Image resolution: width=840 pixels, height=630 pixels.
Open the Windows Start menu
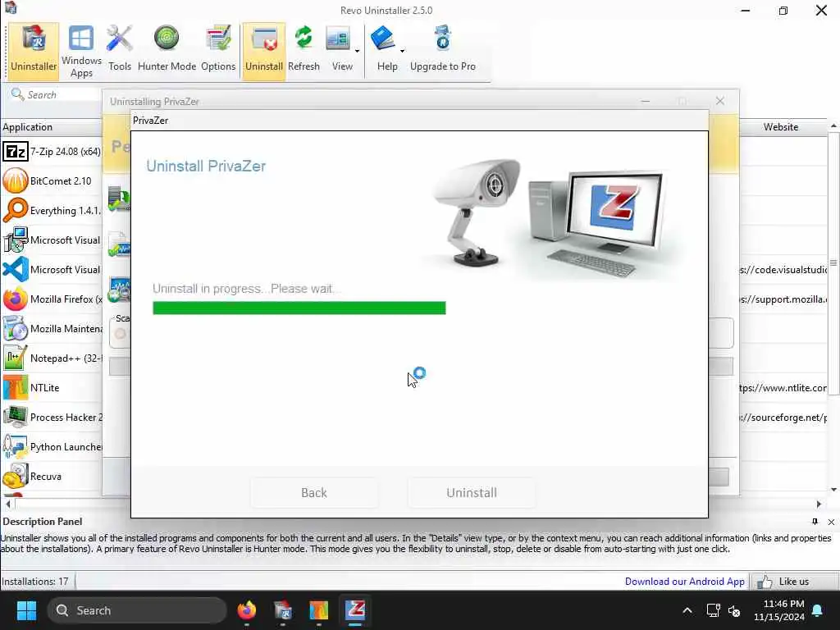(x=26, y=610)
